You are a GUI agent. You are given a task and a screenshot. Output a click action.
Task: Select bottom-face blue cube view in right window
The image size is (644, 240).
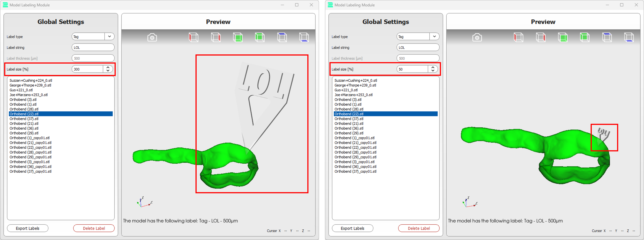[x=629, y=38]
